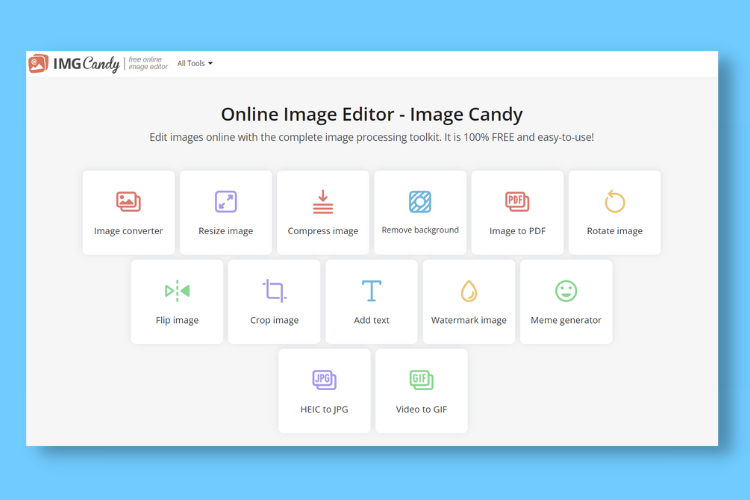Image resolution: width=750 pixels, height=500 pixels.
Task: Select the Add text label
Action: click(x=372, y=320)
